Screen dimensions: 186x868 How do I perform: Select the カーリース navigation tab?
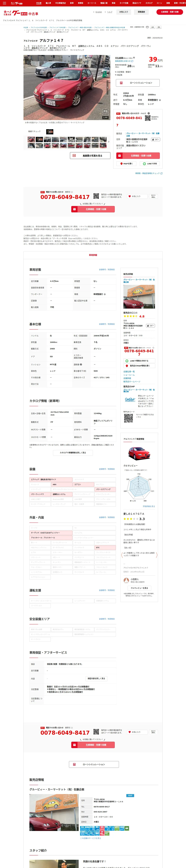click(x=92, y=3)
